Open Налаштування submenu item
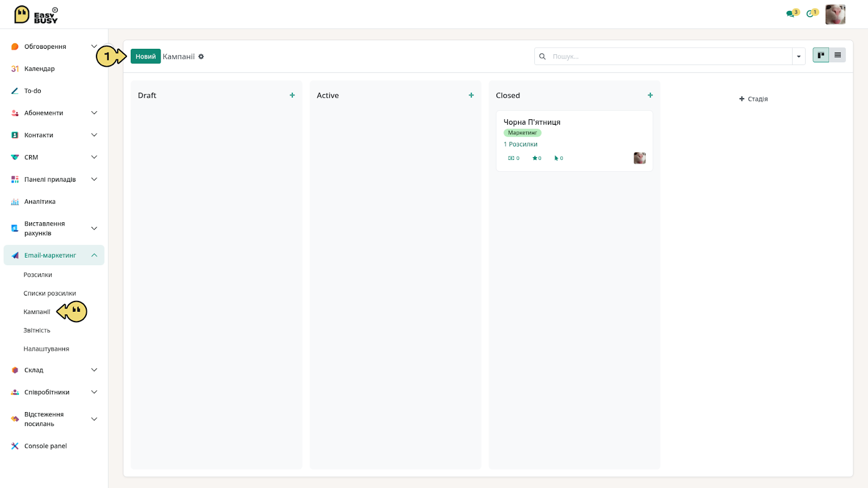The image size is (868, 488). coord(46,349)
